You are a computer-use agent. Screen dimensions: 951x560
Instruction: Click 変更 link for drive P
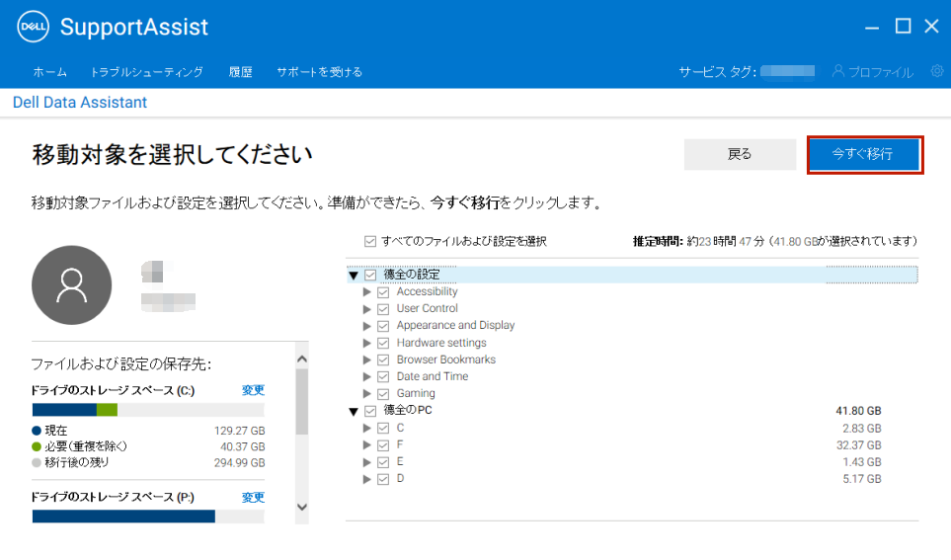pyautogui.click(x=253, y=498)
